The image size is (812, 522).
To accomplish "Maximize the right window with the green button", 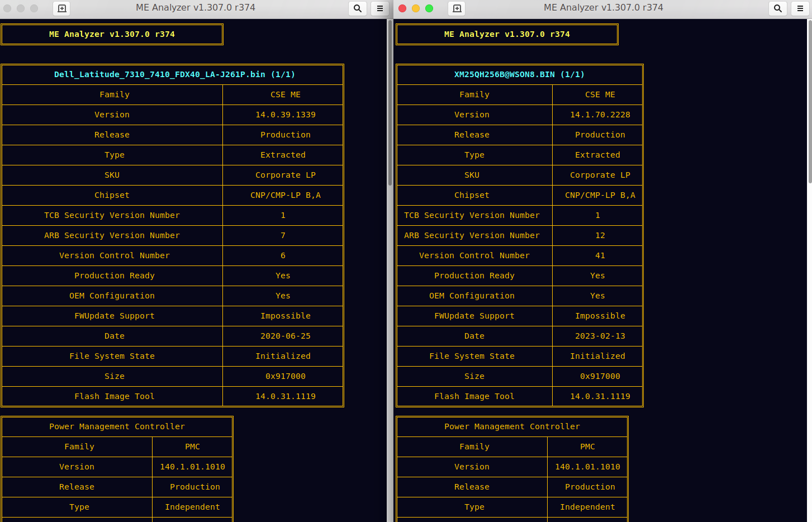I will (429, 8).
